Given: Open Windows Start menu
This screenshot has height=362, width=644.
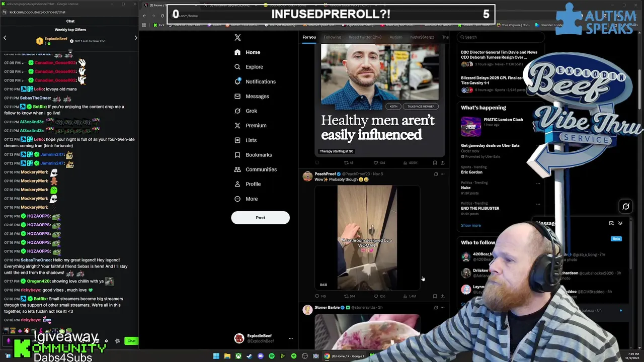Looking at the screenshot, I should [216, 356].
